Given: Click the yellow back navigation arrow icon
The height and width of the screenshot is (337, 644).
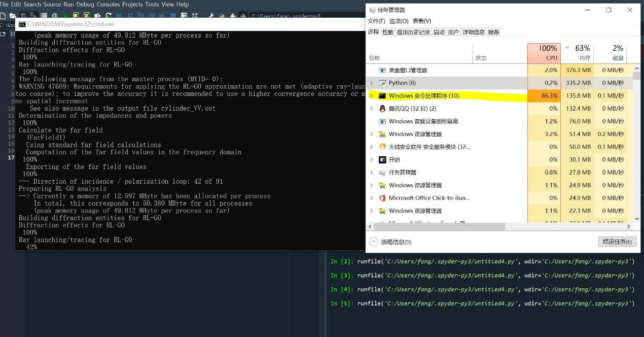Looking at the screenshot, I should (x=232, y=16).
